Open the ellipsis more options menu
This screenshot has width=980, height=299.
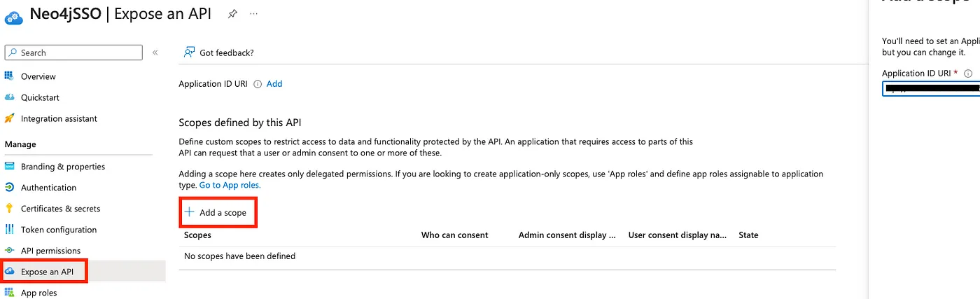click(253, 14)
